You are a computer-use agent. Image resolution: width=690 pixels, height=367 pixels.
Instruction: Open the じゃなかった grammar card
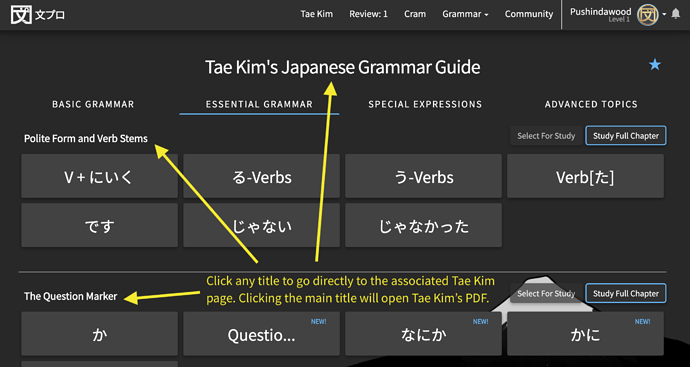pos(423,225)
